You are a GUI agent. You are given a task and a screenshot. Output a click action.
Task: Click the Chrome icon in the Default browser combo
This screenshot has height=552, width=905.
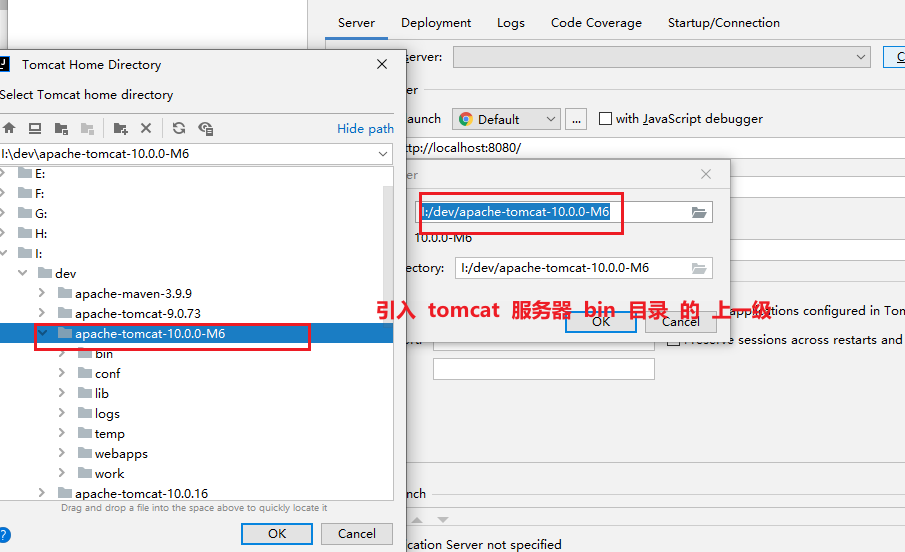click(465, 120)
